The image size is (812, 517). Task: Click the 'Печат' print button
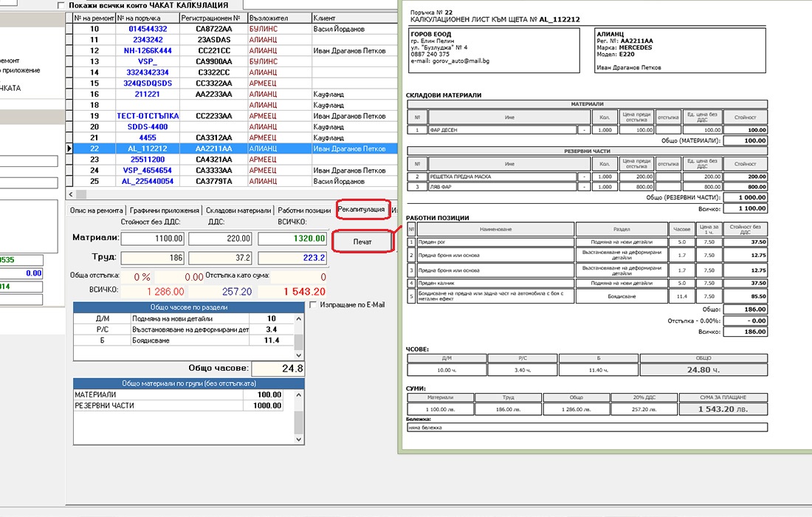tap(362, 242)
